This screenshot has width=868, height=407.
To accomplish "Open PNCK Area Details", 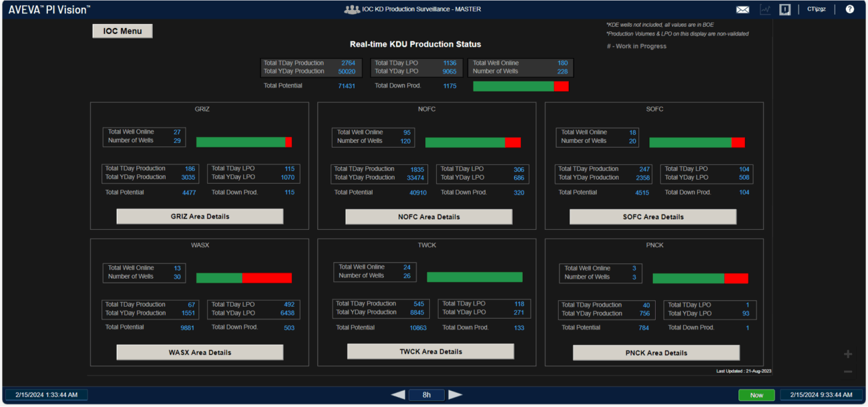I will tap(656, 353).
